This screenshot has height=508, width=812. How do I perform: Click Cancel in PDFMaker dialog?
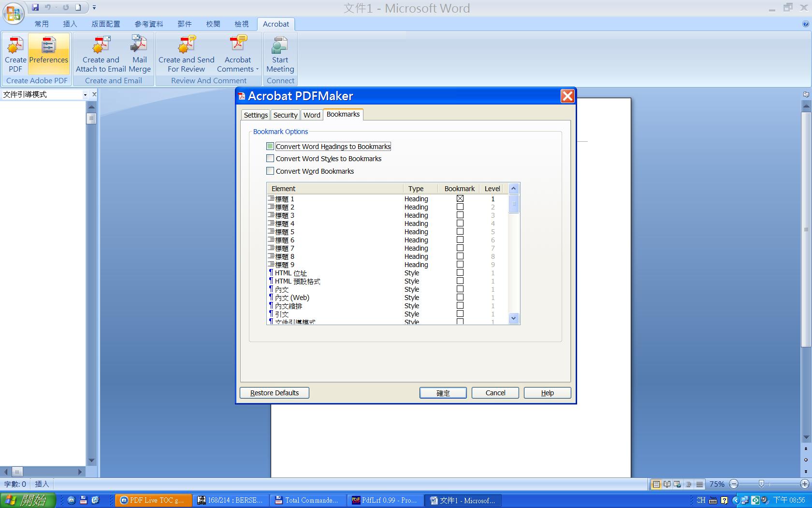click(x=495, y=393)
